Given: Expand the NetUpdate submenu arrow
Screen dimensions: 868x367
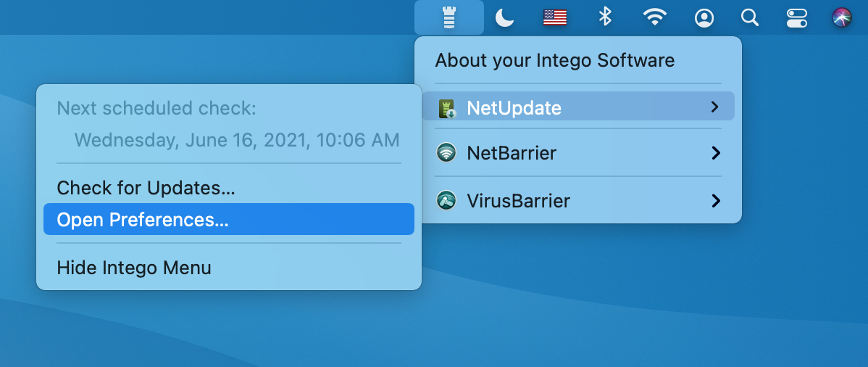Looking at the screenshot, I should [714, 107].
